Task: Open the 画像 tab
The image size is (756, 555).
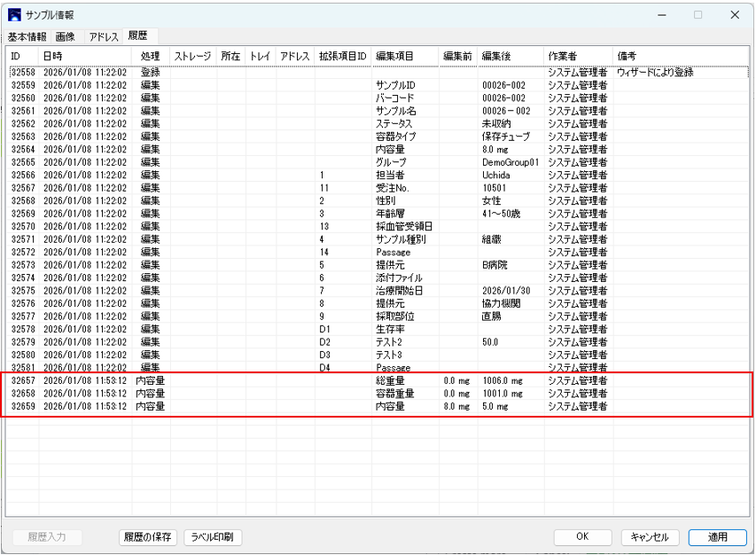Action: pyautogui.click(x=66, y=36)
